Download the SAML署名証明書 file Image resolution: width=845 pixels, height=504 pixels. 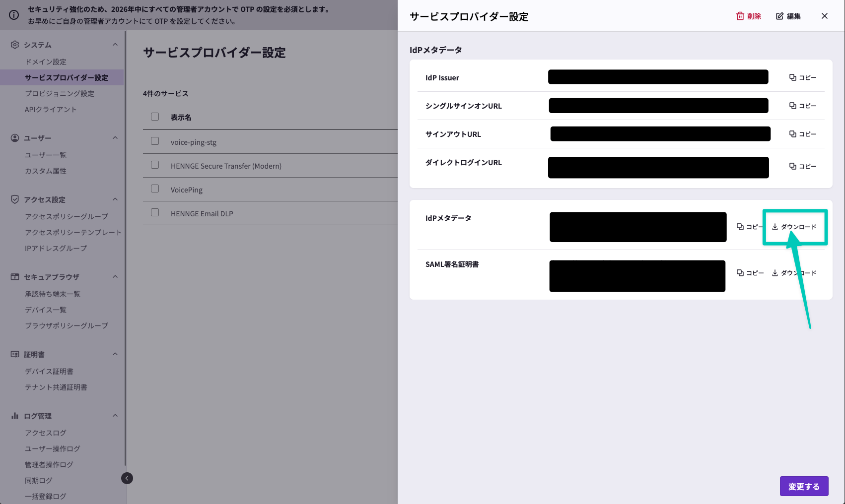pyautogui.click(x=794, y=273)
